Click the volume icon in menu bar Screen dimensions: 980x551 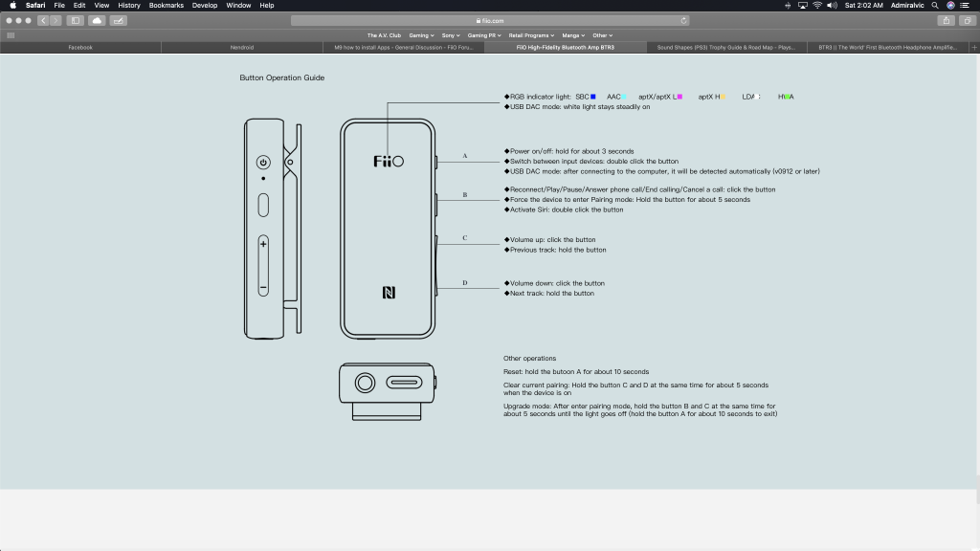[832, 5]
